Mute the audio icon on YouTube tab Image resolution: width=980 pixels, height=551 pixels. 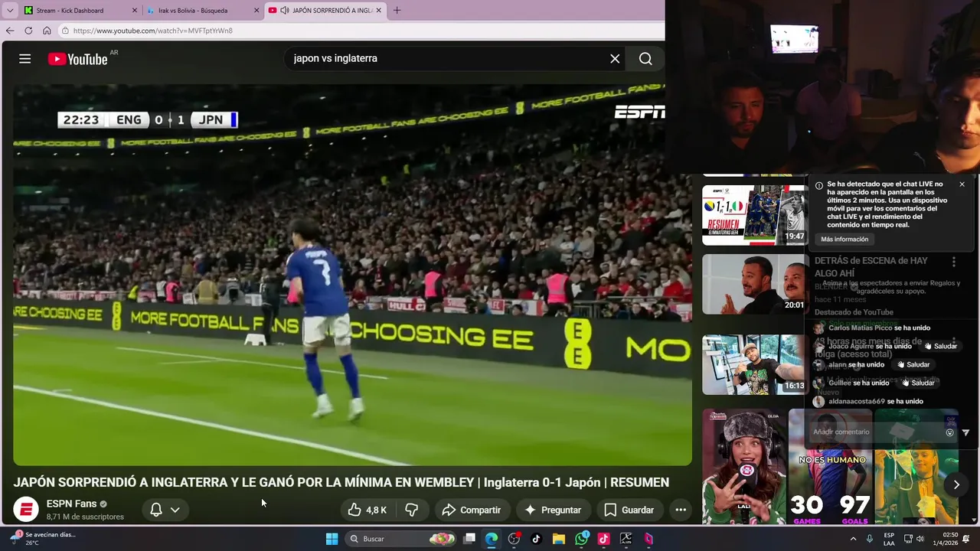click(285, 11)
